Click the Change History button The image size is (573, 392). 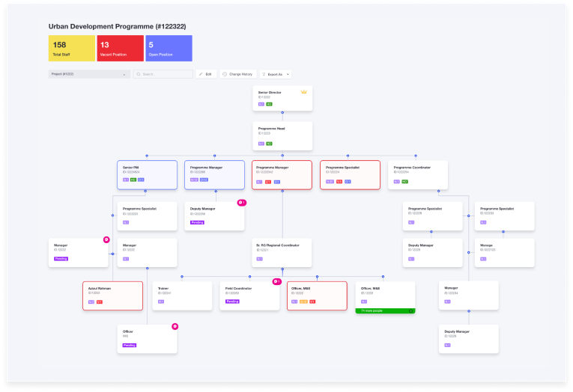point(238,74)
